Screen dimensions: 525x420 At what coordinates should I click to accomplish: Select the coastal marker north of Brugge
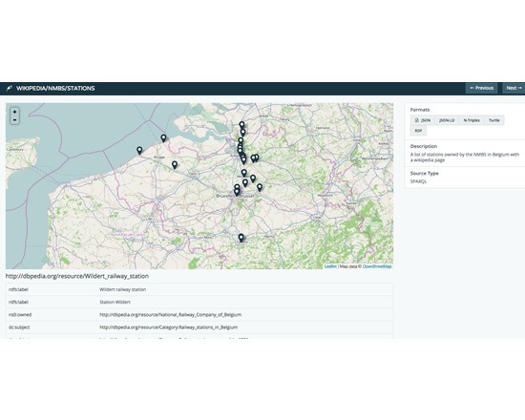coord(163,138)
